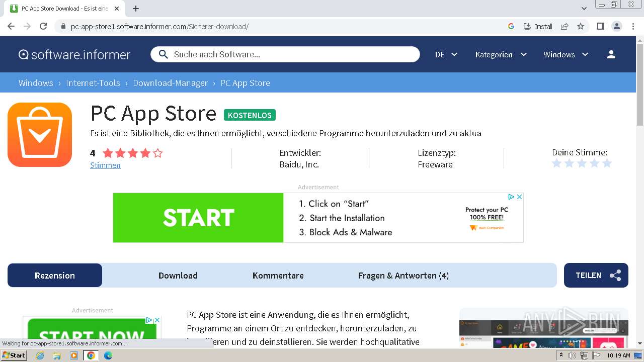Click the Chrome taskbar icon
Image resolution: width=644 pixels, height=362 pixels.
pyautogui.click(x=91, y=355)
